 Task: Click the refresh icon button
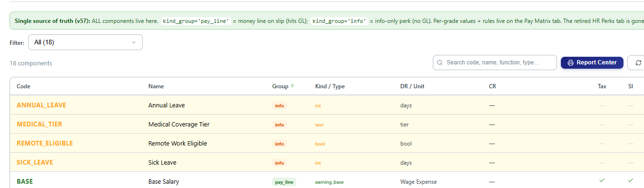[x=638, y=63]
